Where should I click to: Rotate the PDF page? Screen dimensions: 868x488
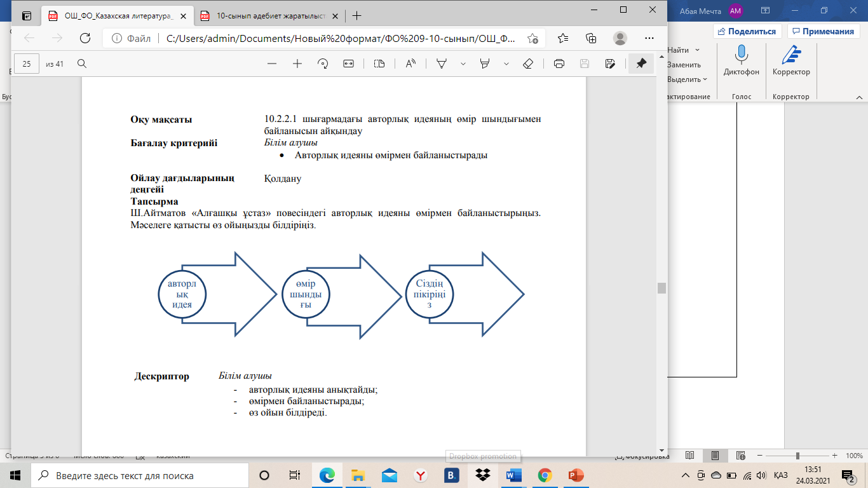[x=323, y=64]
